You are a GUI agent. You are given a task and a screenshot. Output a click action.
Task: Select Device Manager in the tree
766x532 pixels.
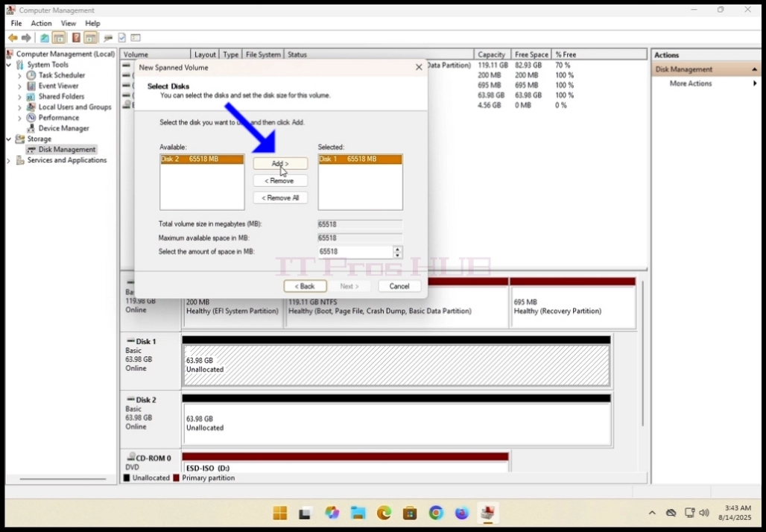coord(63,128)
